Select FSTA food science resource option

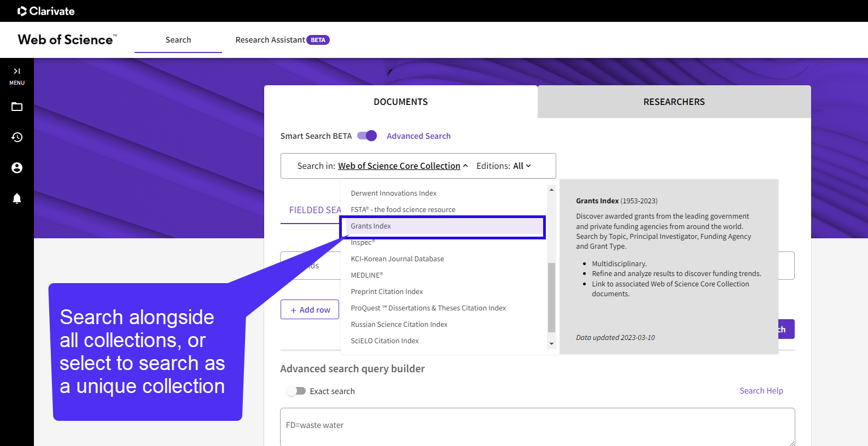[444, 210]
